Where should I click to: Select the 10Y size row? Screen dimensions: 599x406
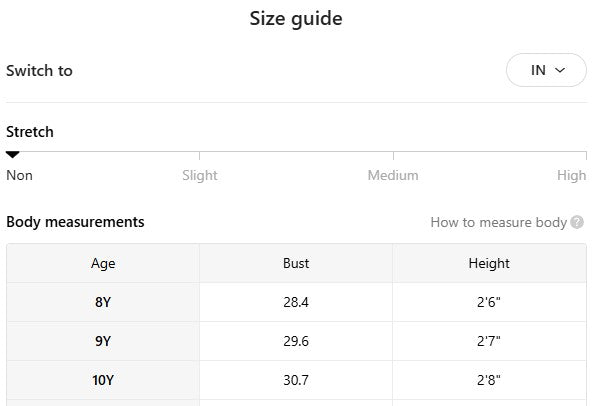pos(296,380)
